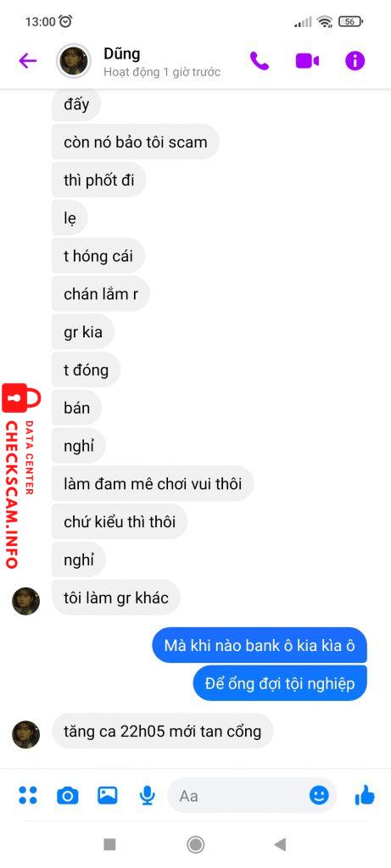Open the four-dot more actions menu

click(28, 795)
